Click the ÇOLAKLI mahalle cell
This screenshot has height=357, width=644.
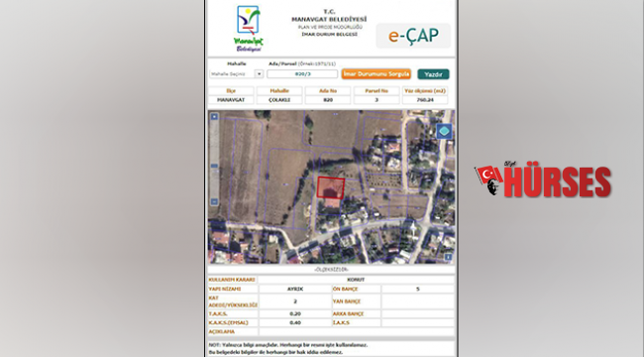pyautogui.click(x=279, y=100)
